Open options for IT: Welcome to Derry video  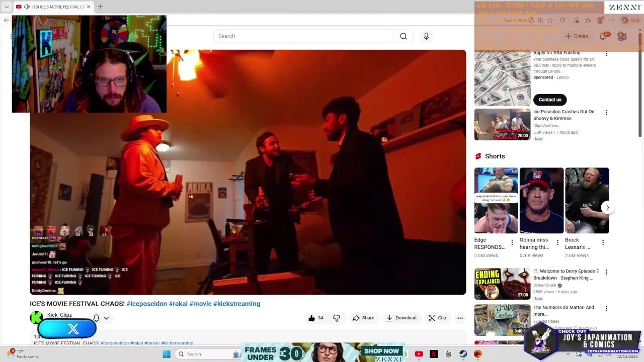pyautogui.click(x=606, y=272)
